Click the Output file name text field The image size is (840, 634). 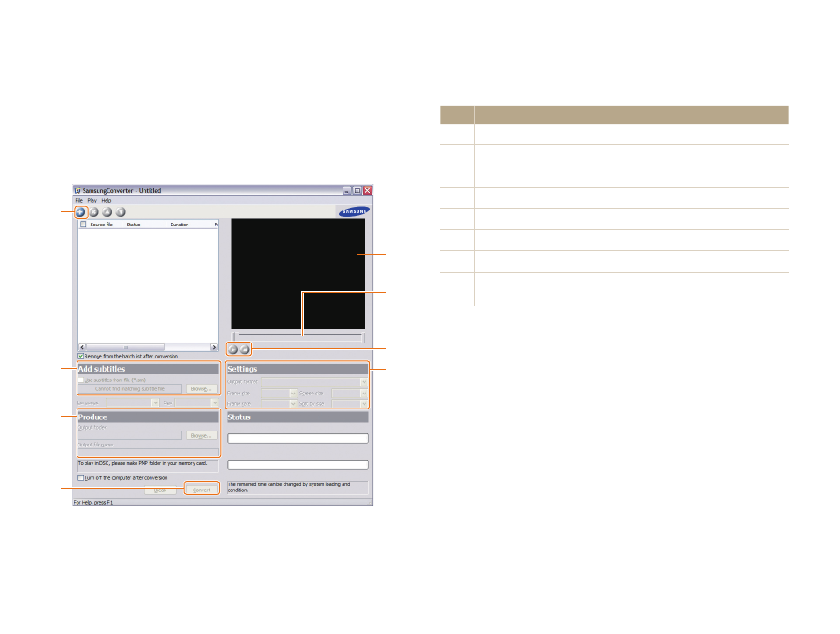[x=149, y=453]
